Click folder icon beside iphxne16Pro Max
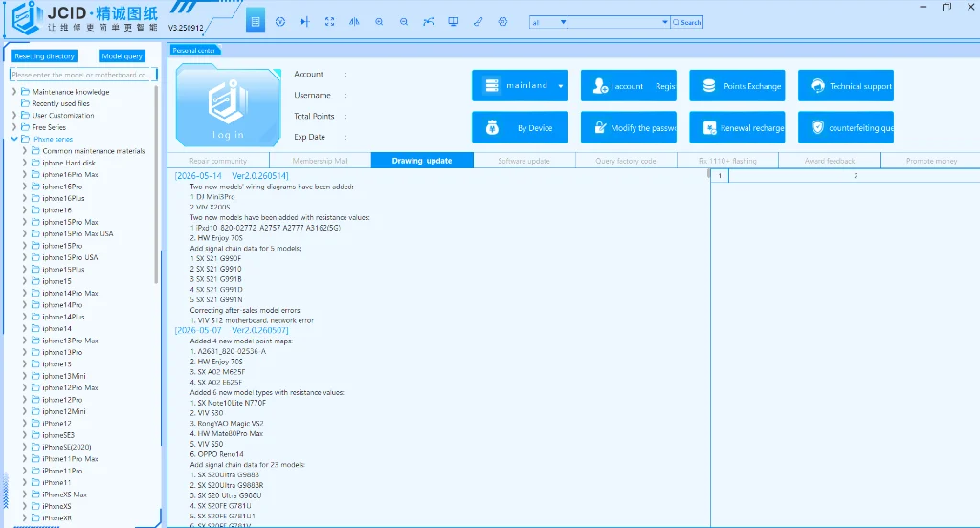The width and height of the screenshot is (980, 528). [35, 174]
